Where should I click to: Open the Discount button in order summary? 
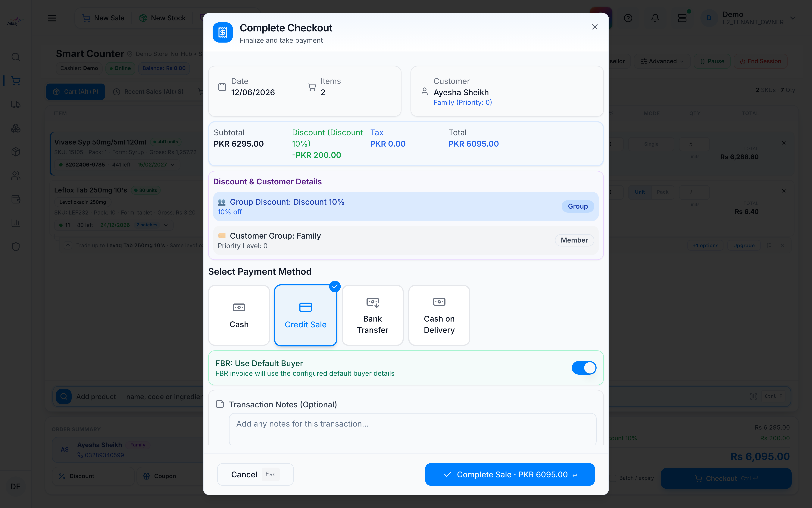(93, 476)
